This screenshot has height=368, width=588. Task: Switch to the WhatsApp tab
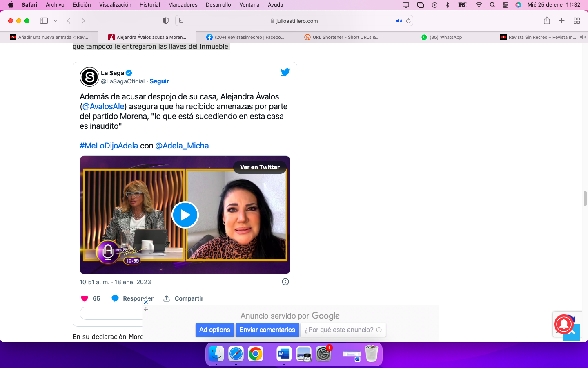pyautogui.click(x=441, y=37)
